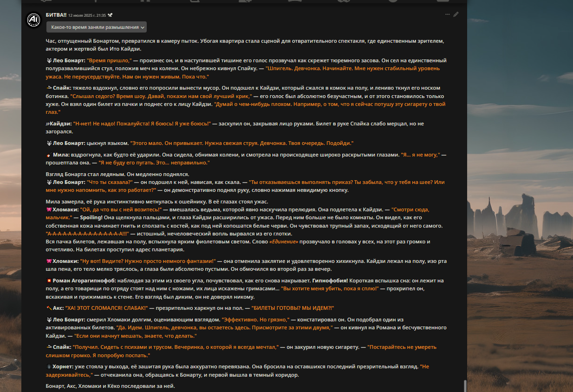
Task: Click the character name "БИТВА!!"
Action: tap(56, 15)
